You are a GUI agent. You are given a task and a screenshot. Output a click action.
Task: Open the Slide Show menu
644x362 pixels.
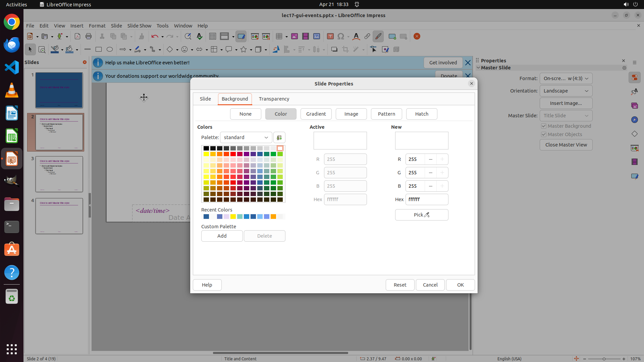tap(139, 26)
